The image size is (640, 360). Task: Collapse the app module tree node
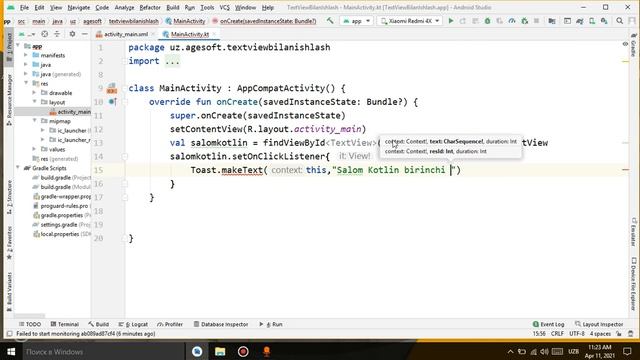tap(18, 46)
